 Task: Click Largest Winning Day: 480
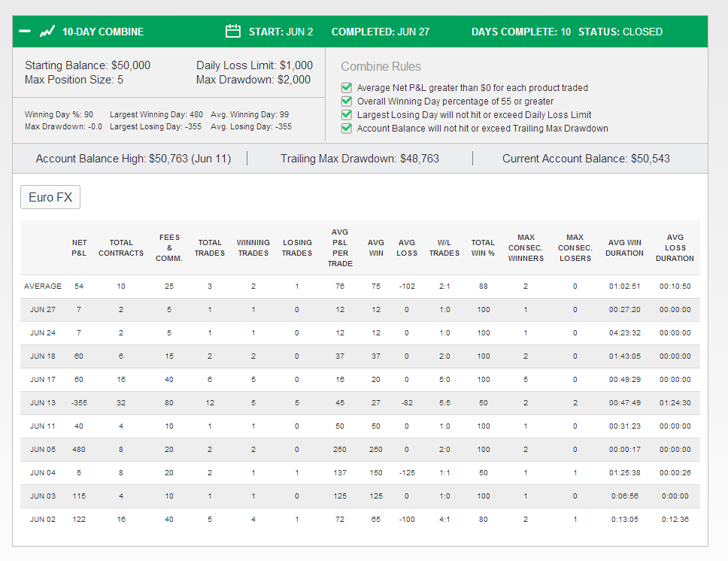156,114
